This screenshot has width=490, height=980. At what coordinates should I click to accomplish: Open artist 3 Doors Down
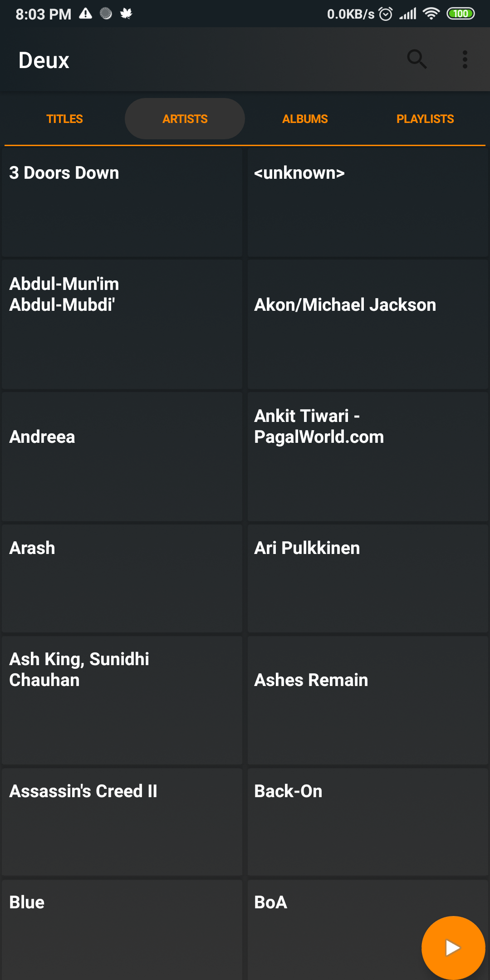pos(122,202)
